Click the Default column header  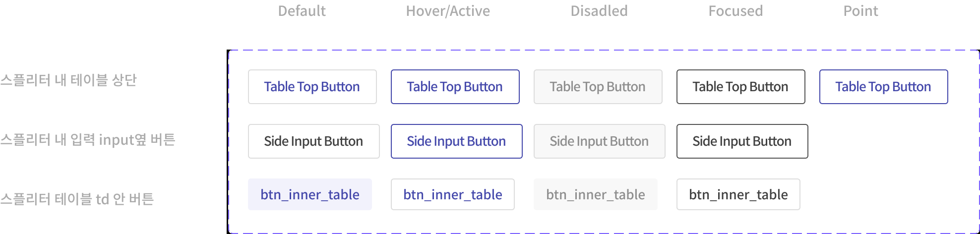302,11
